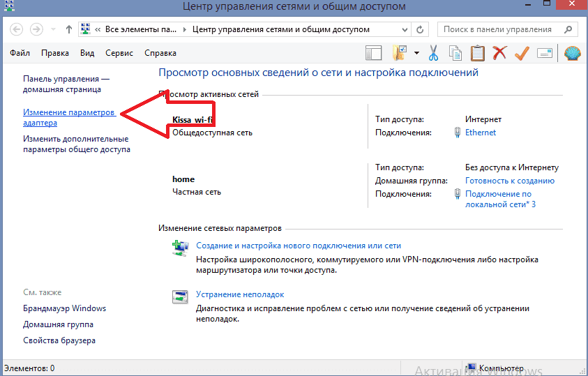Click the Ethernet connection icon

pyautogui.click(x=458, y=133)
